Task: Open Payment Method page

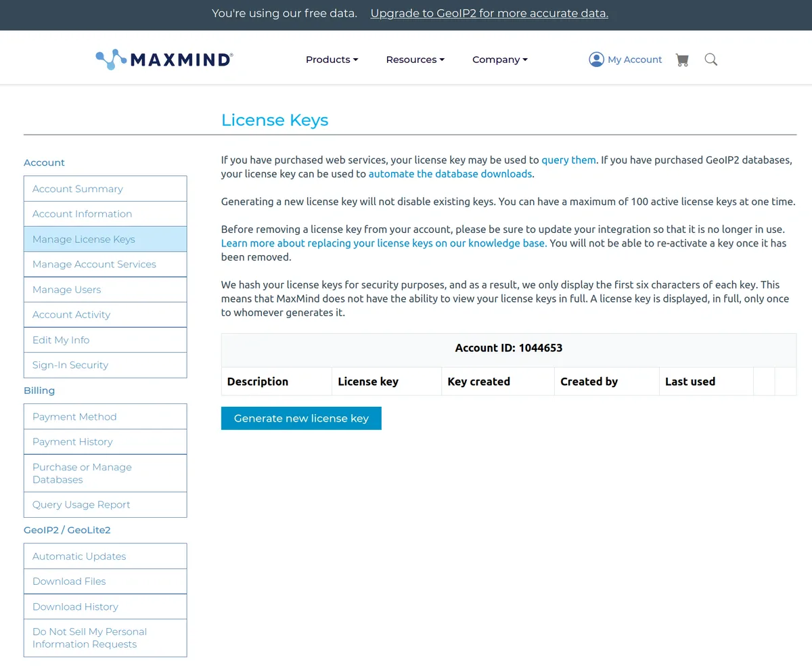Action: tap(105, 417)
